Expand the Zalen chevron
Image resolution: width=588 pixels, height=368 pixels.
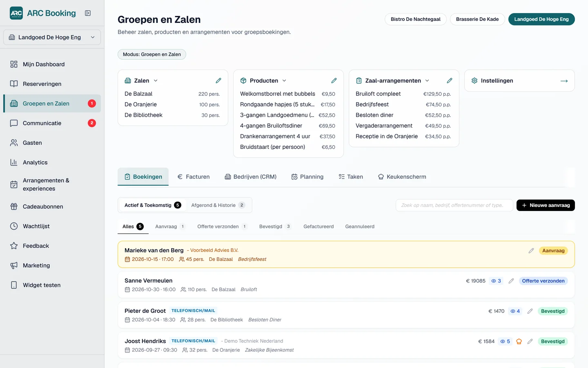[x=156, y=81]
